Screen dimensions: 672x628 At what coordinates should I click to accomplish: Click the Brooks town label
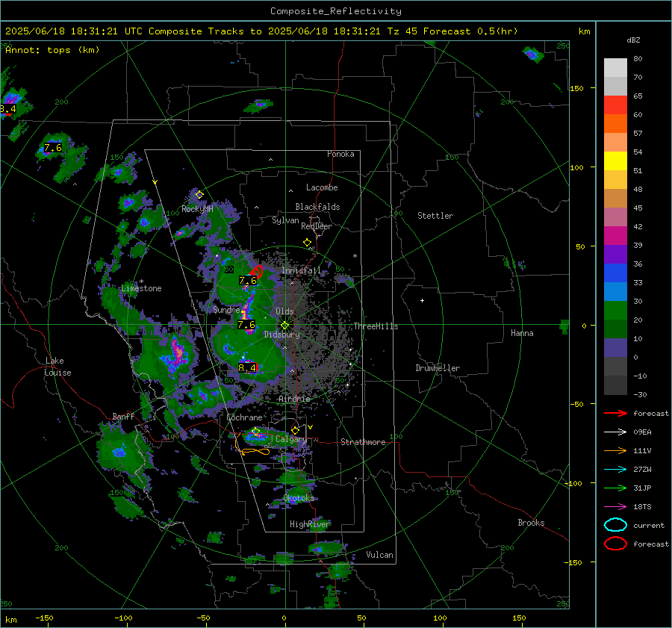coord(531,523)
